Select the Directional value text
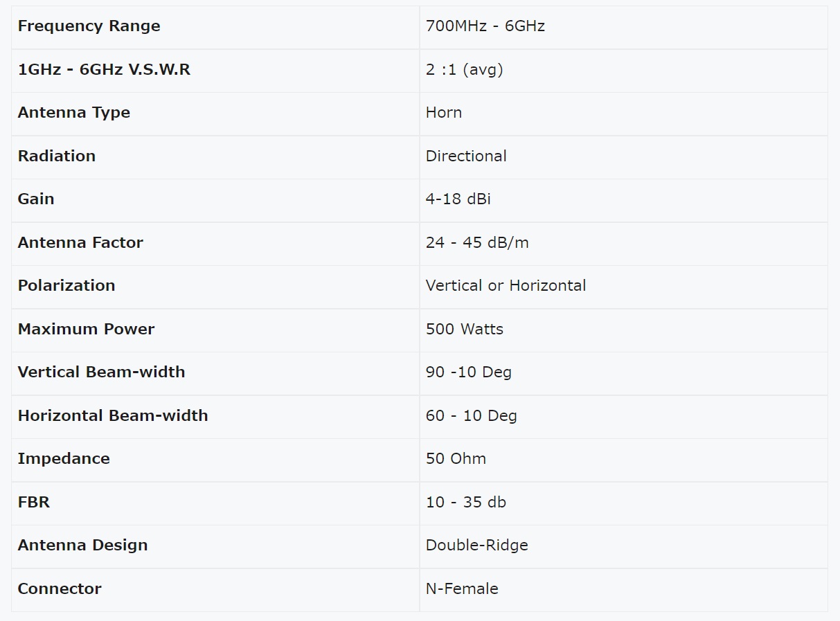Screen dimensions: 840x621 tap(466, 156)
